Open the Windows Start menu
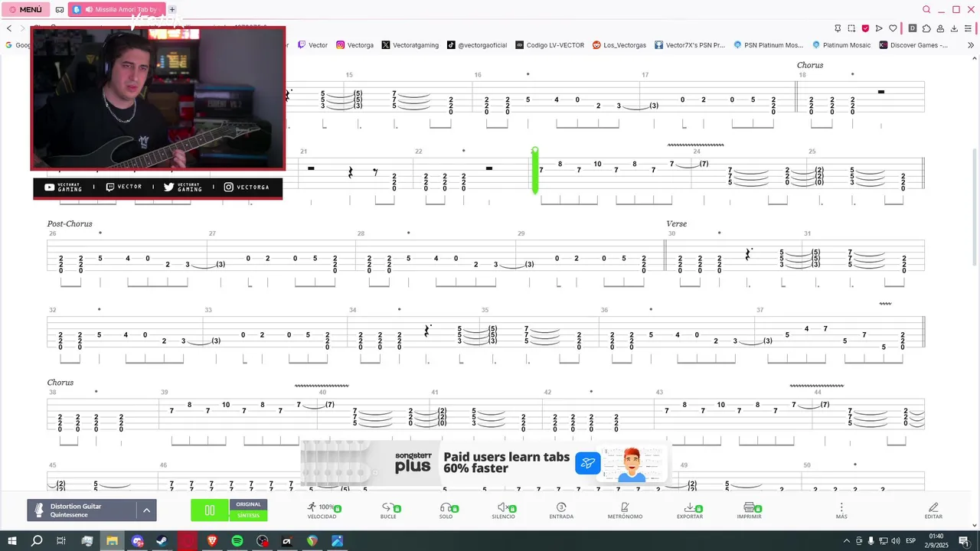 pos(11,541)
